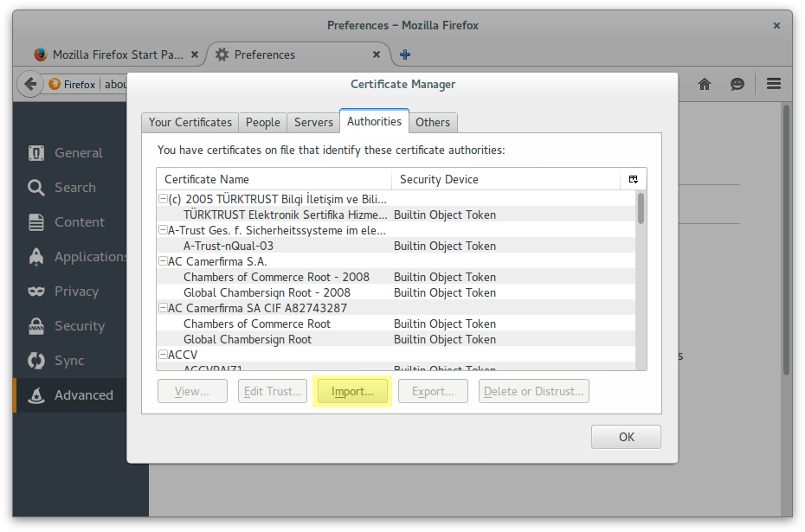Sort by Certificate Name column header
Image resolution: width=805 pixels, height=532 pixels.
[x=274, y=180]
